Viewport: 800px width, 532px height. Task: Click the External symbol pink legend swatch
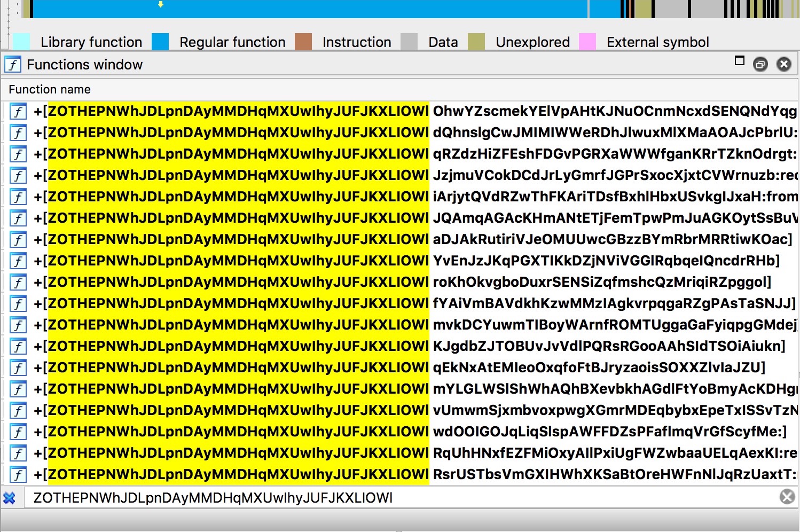click(587, 42)
